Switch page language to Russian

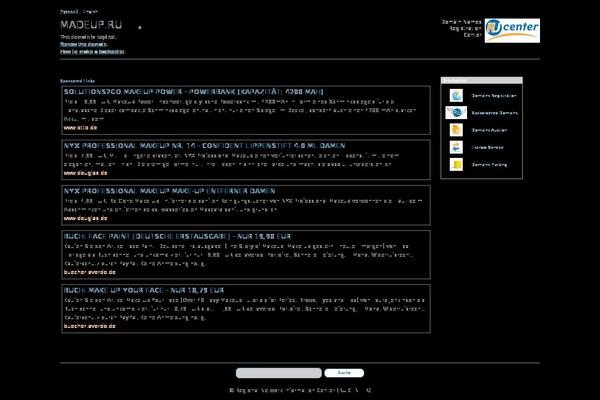point(69,12)
